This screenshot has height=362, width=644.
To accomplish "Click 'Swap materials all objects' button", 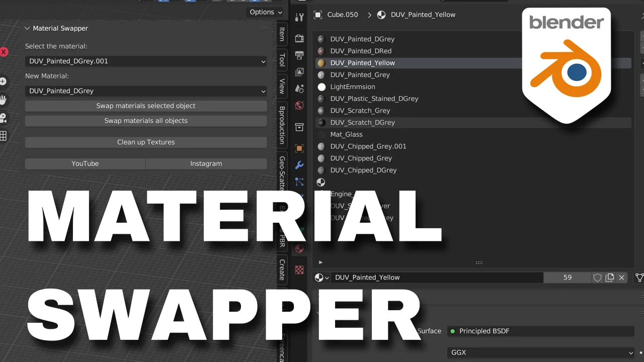I will click(x=146, y=121).
